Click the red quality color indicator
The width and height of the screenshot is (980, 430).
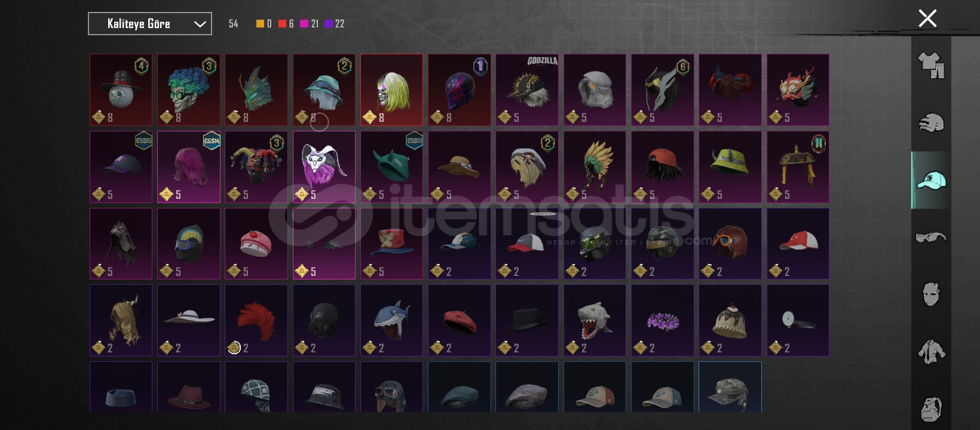[282, 24]
